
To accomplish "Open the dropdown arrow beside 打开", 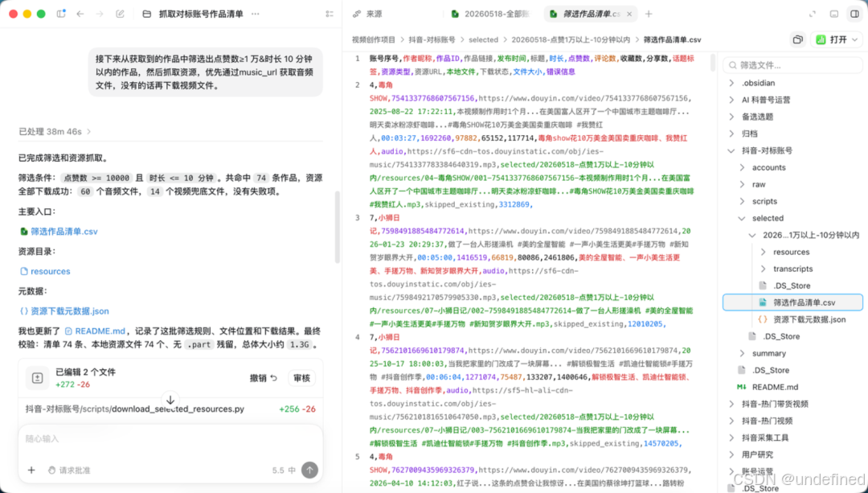I will (x=855, y=39).
